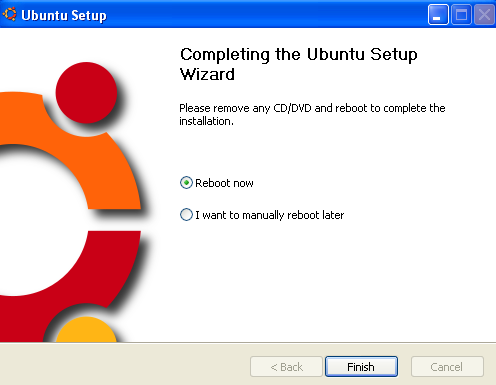Click the red circle of the Ubuntu logo
This screenshot has width=496, height=385.
point(86,93)
